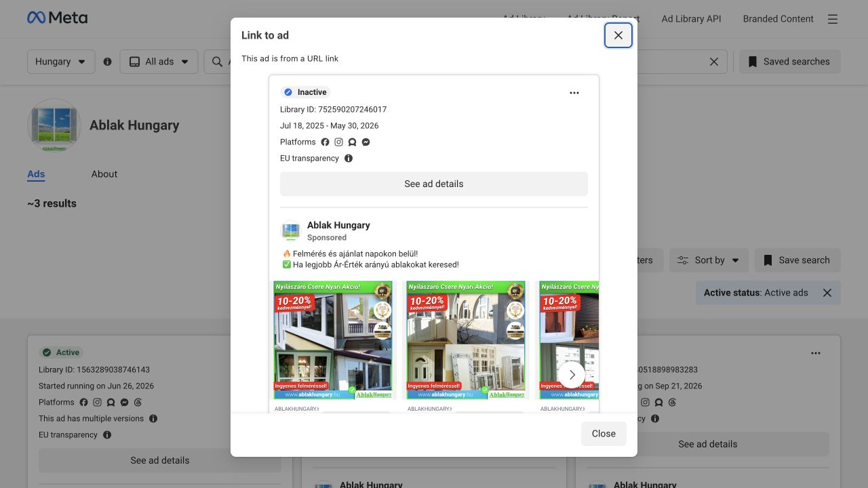Click the Save search button

click(x=797, y=260)
